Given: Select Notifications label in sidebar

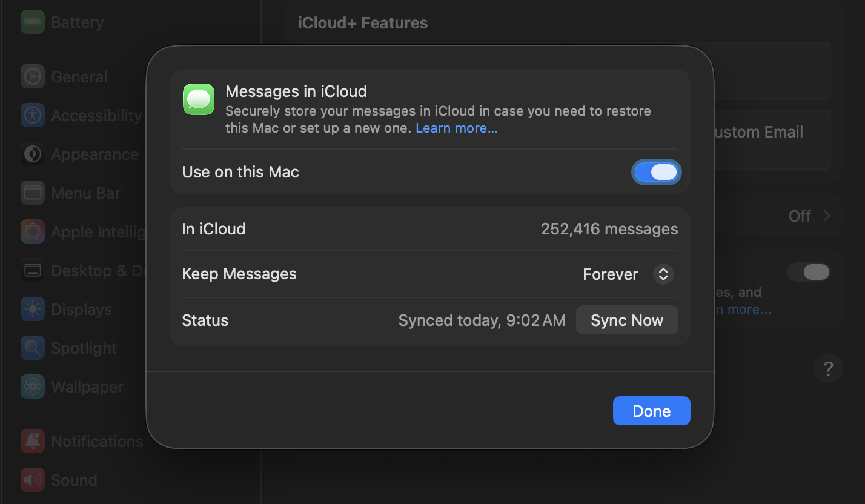Looking at the screenshot, I should pyautogui.click(x=98, y=442).
